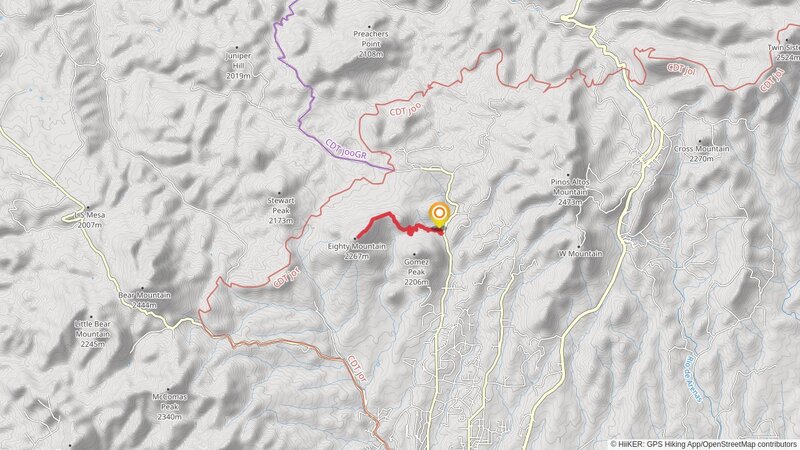Select the Twin Sisters peak label

point(784,53)
